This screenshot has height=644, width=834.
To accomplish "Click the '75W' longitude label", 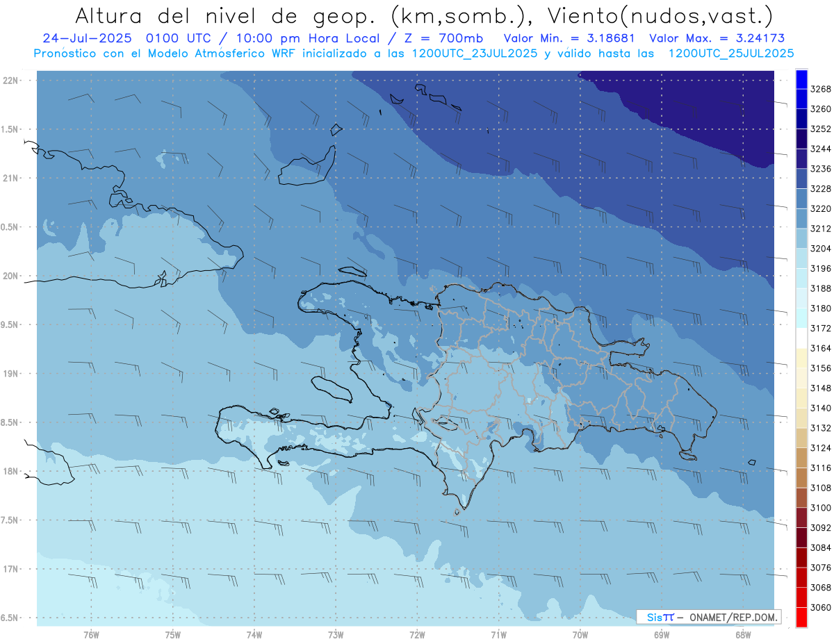I will [x=173, y=634].
